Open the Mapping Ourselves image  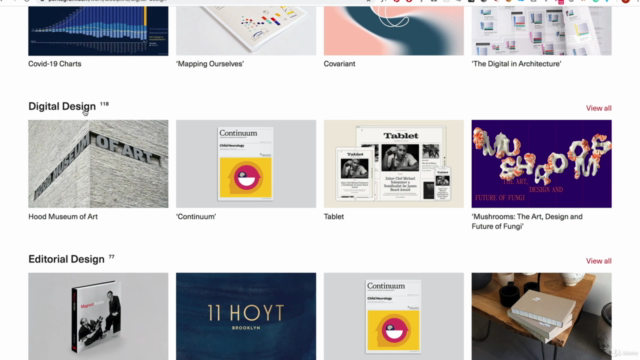pos(246,31)
